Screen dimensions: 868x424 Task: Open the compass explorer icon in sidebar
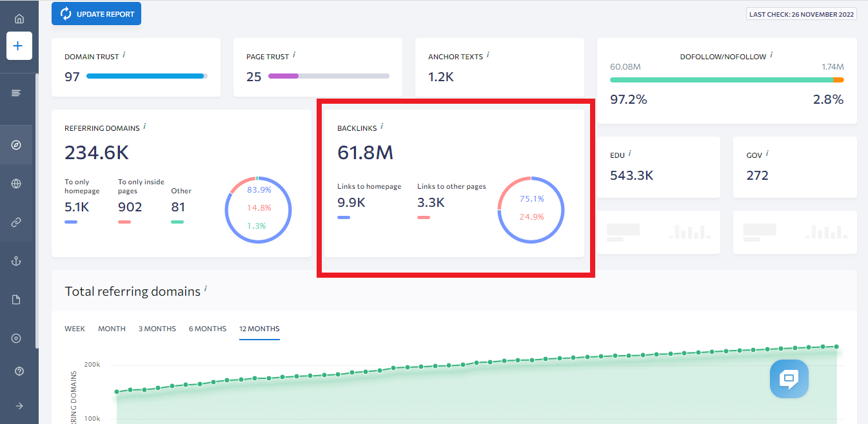17,145
